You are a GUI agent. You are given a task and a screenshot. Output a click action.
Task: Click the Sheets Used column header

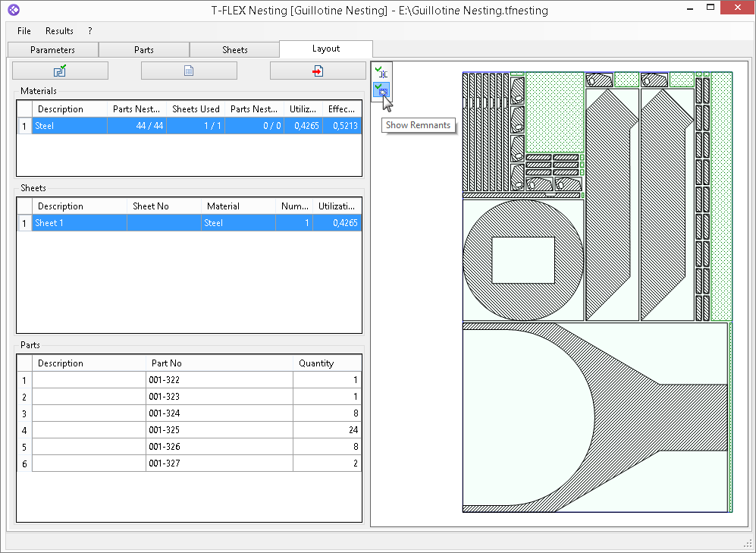coord(196,109)
